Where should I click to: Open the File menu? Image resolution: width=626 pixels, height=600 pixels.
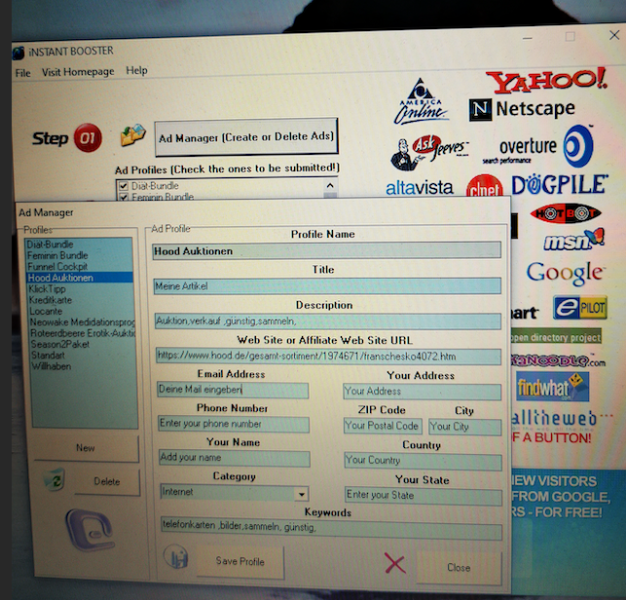point(22,72)
